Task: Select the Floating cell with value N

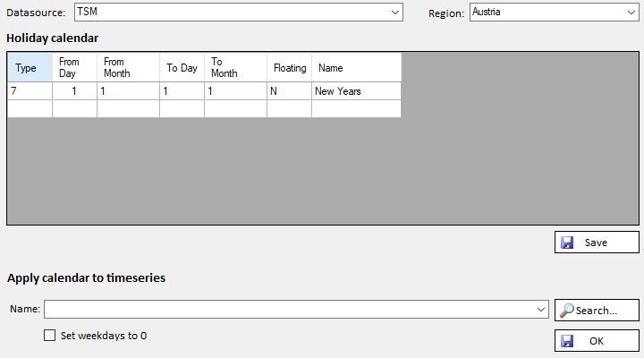Action: click(289, 91)
